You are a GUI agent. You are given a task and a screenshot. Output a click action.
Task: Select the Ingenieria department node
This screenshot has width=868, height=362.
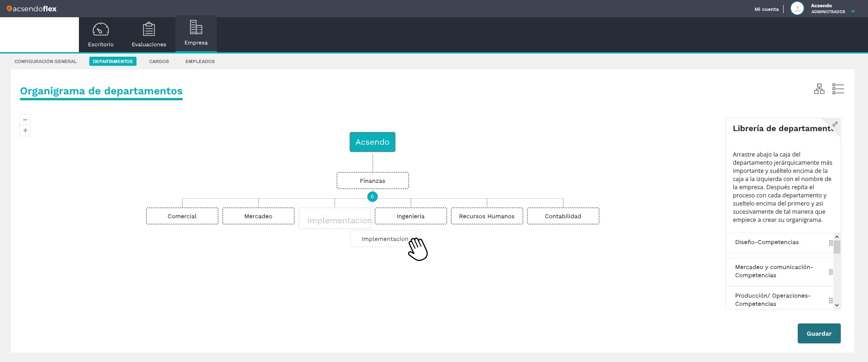[x=410, y=216]
